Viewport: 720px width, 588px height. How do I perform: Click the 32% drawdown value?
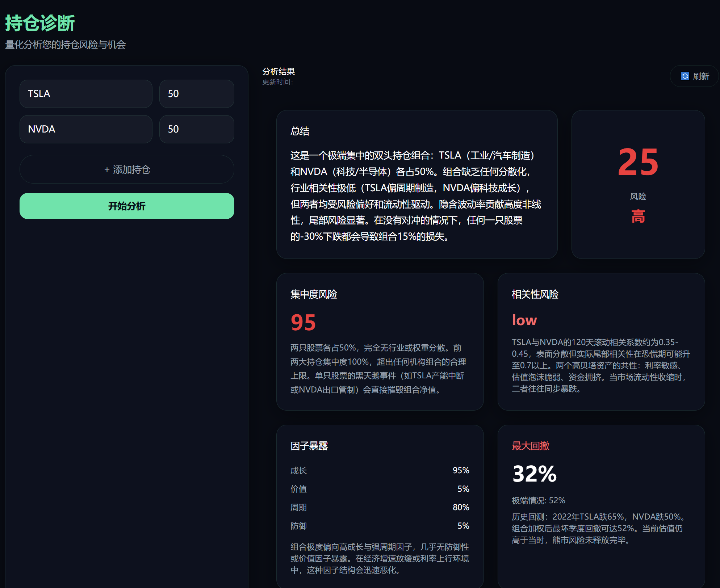click(x=535, y=474)
